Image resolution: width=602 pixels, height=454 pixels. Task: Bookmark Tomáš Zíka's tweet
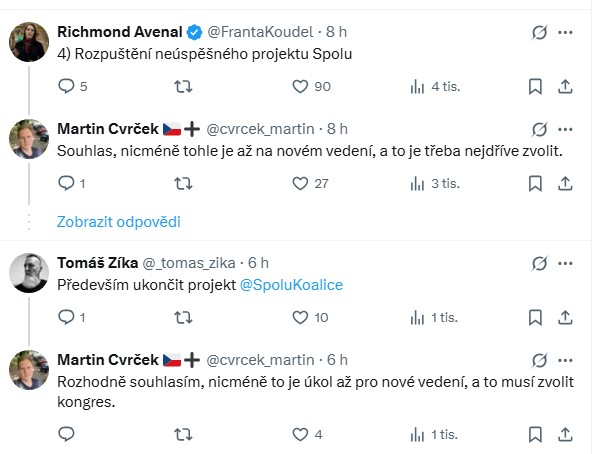click(x=537, y=318)
